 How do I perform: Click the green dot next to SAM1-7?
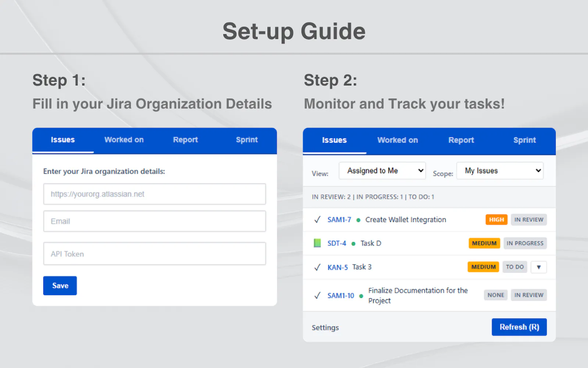coord(358,220)
